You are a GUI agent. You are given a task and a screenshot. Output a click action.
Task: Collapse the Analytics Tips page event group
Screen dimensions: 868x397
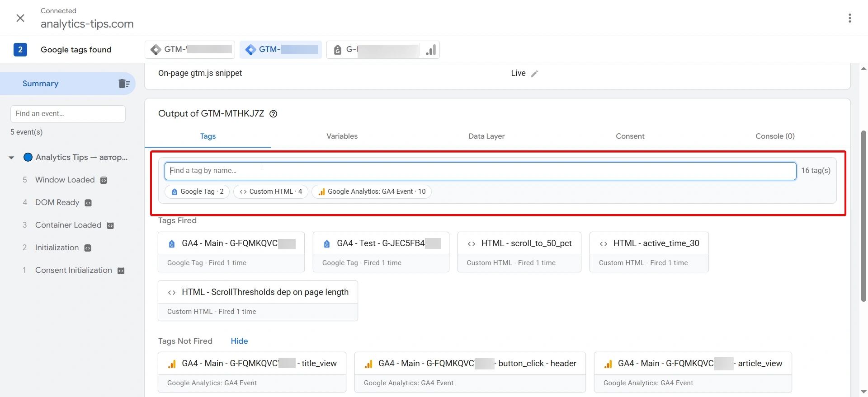pyautogui.click(x=11, y=158)
